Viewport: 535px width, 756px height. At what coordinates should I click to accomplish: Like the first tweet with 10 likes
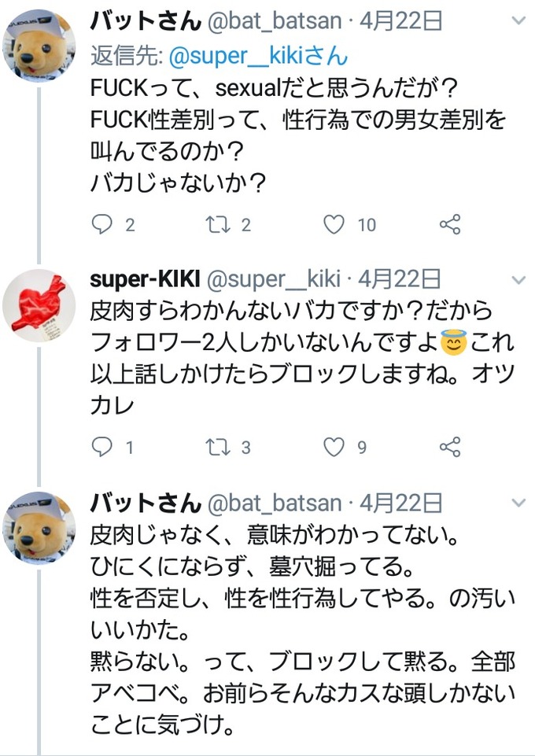pyautogui.click(x=334, y=225)
